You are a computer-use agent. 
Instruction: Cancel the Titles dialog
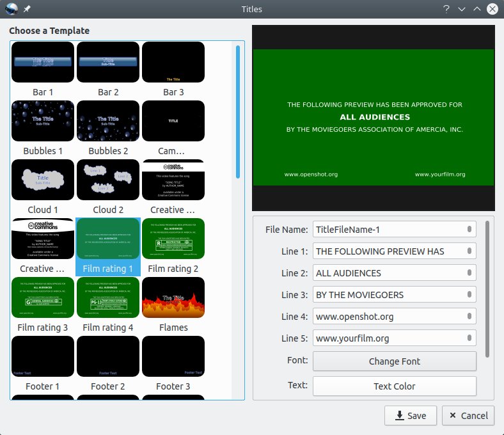point(468,416)
